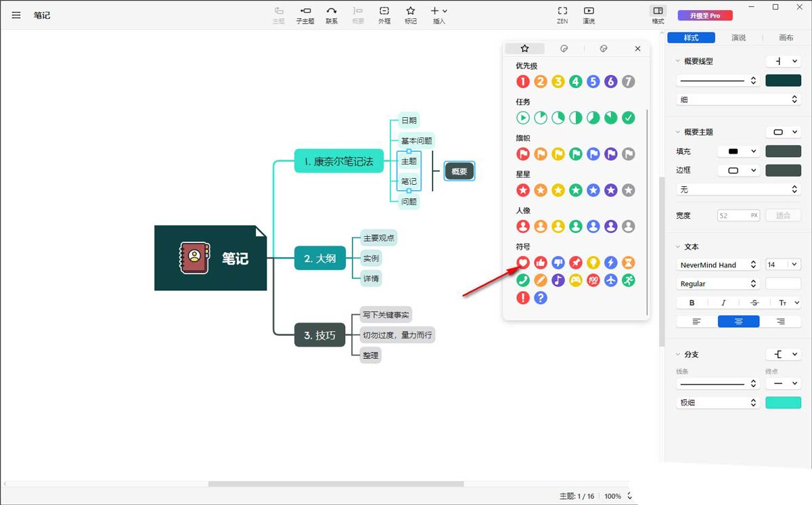The image size is (812, 505).
Task: Select green phone symbol marker
Action: [x=523, y=280]
